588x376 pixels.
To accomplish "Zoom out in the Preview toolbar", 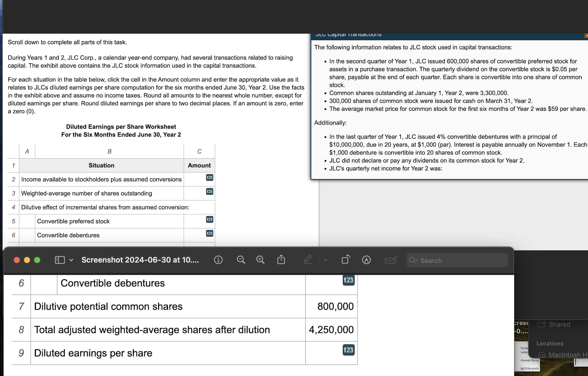I will tap(241, 260).
